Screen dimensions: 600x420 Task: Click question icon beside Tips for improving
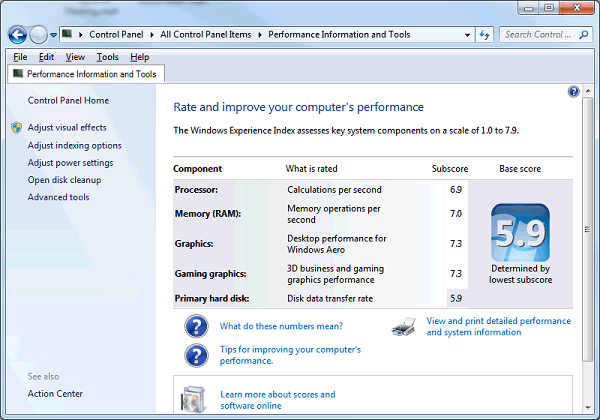click(196, 355)
